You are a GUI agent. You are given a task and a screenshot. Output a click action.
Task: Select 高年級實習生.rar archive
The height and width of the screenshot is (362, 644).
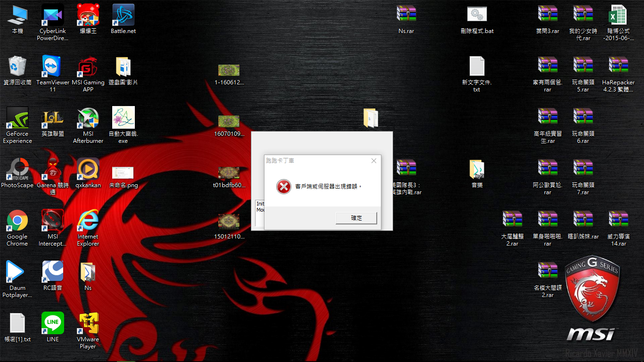tap(547, 125)
